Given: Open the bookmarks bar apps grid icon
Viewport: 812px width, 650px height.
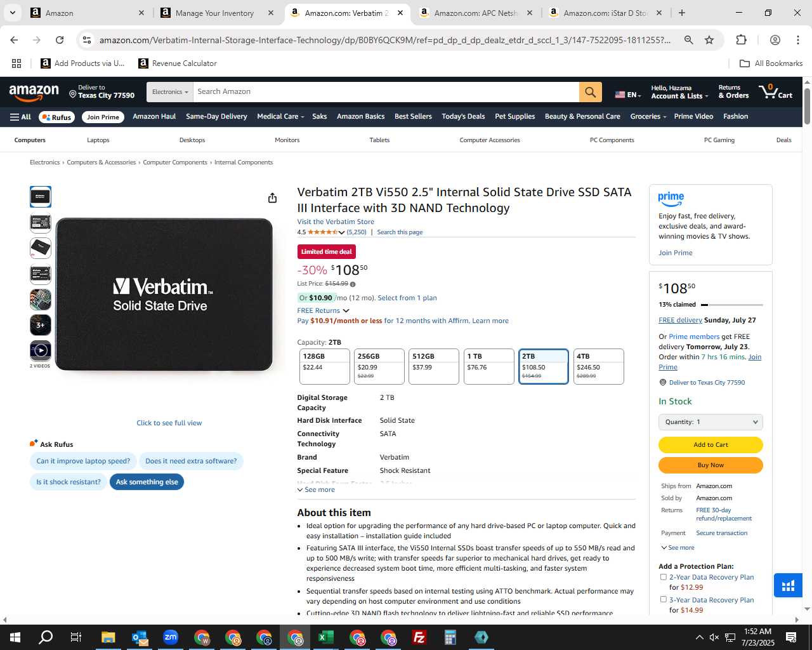Looking at the screenshot, I should tap(16, 63).
